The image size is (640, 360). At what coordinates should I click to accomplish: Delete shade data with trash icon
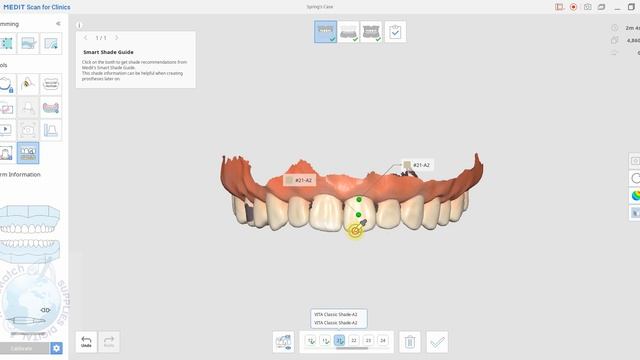coord(410,342)
